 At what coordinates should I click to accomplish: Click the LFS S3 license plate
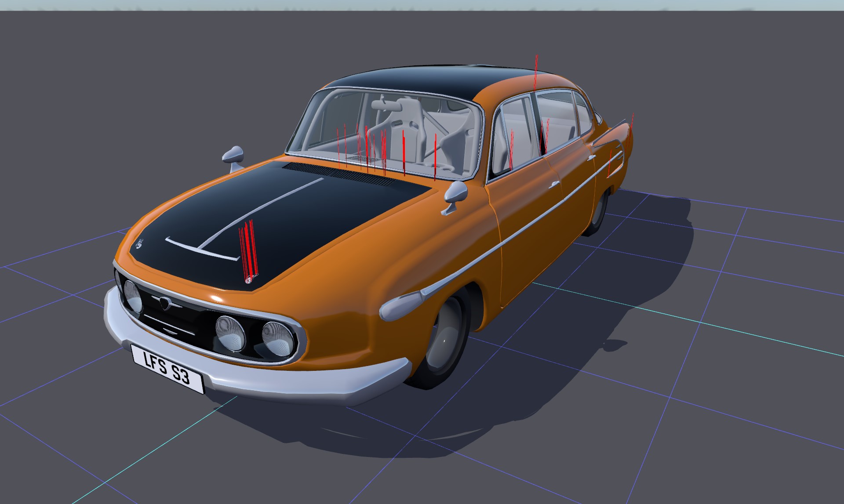pyautogui.click(x=167, y=369)
